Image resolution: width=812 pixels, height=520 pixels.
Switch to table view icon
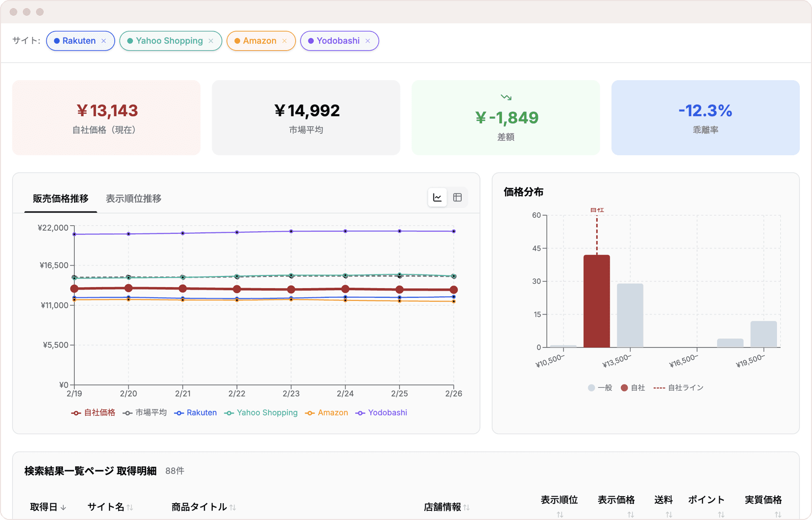pyautogui.click(x=457, y=197)
